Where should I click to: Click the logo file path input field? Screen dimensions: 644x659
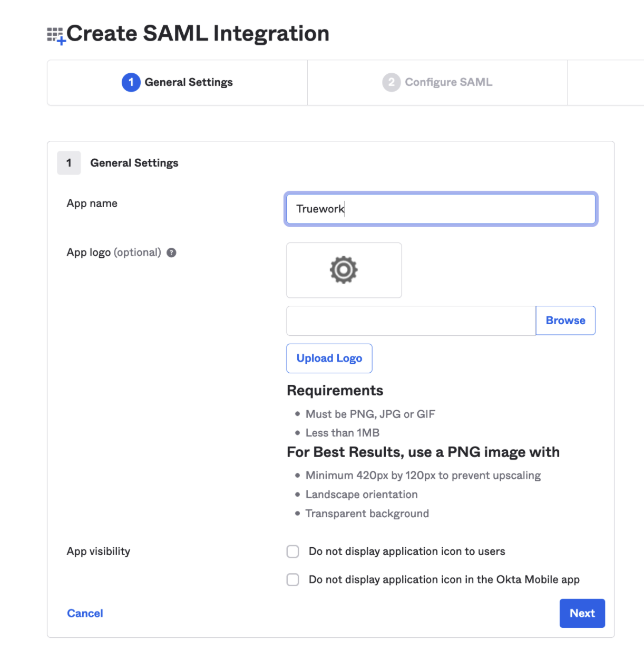[x=411, y=321]
